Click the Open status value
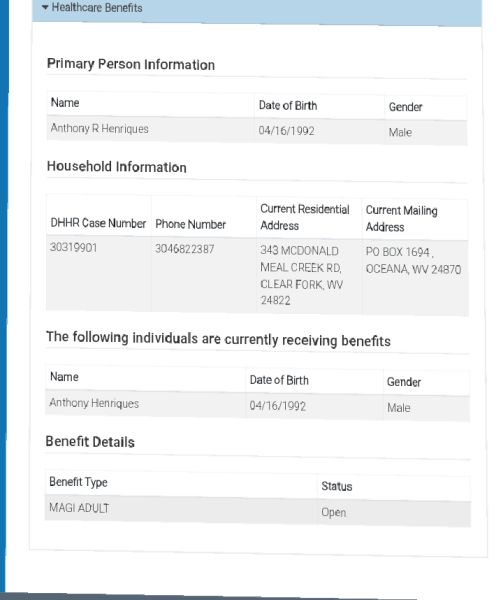 point(334,512)
